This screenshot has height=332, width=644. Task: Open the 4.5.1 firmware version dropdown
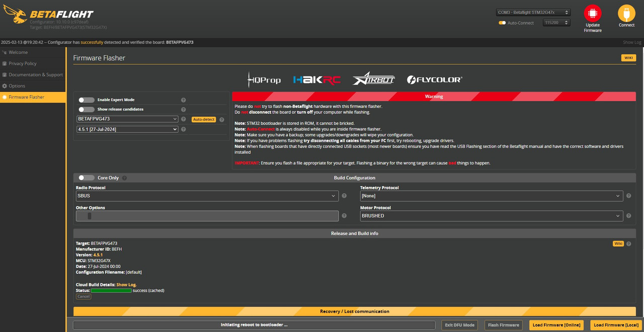[128, 129]
